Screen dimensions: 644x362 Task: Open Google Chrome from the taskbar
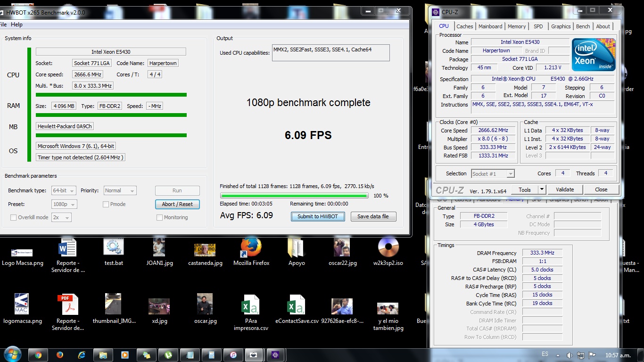click(x=38, y=355)
